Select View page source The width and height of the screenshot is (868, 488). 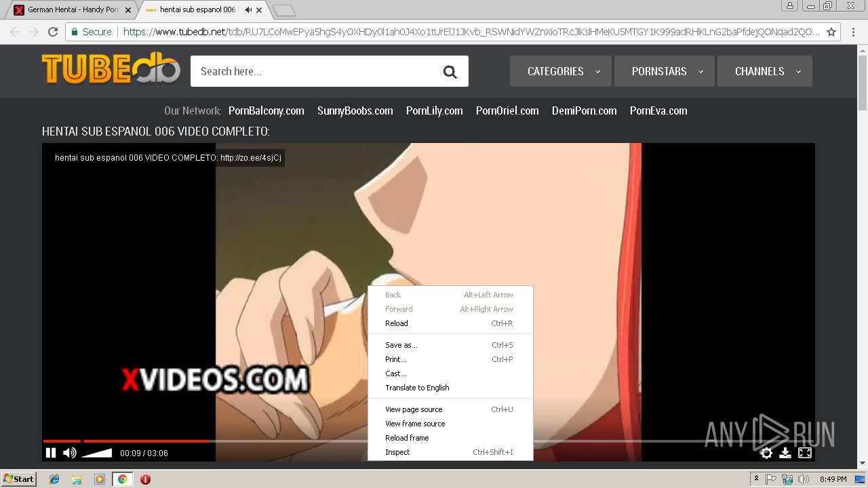450,409
